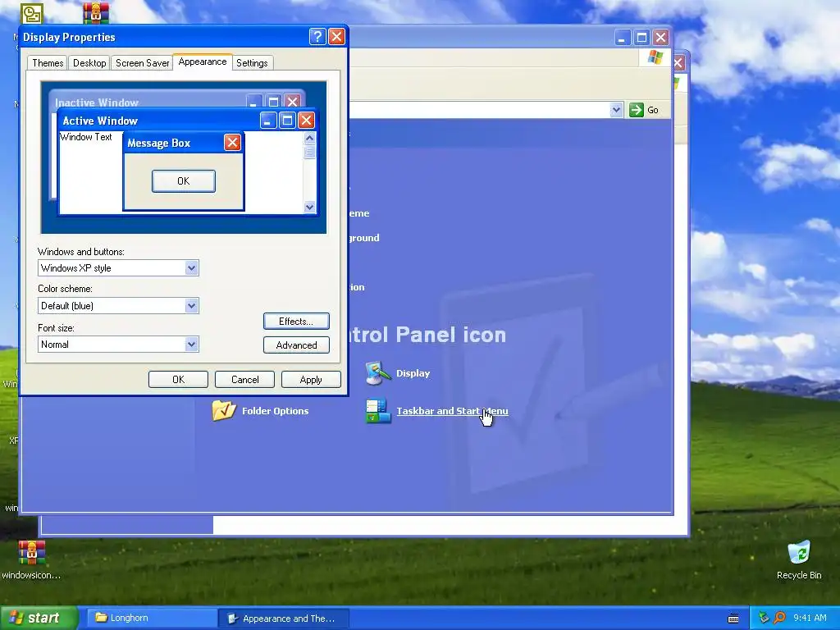Click the Window Text area in preview

point(85,137)
